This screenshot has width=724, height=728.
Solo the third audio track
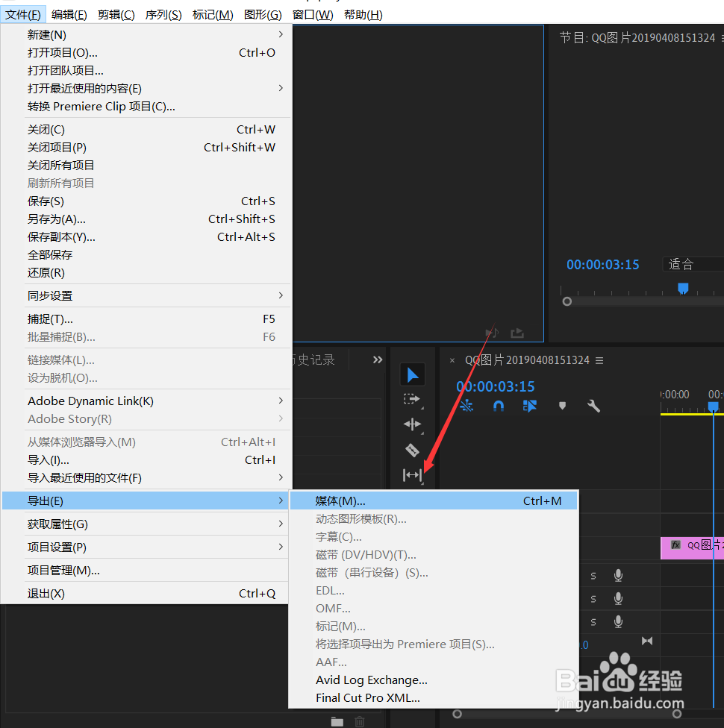pos(593,622)
